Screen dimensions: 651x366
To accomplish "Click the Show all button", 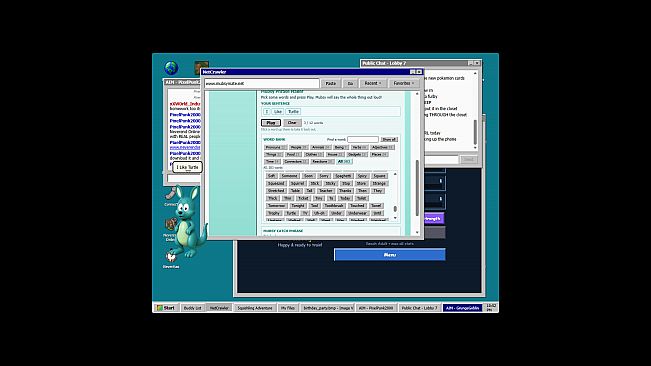I will [x=389, y=139].
